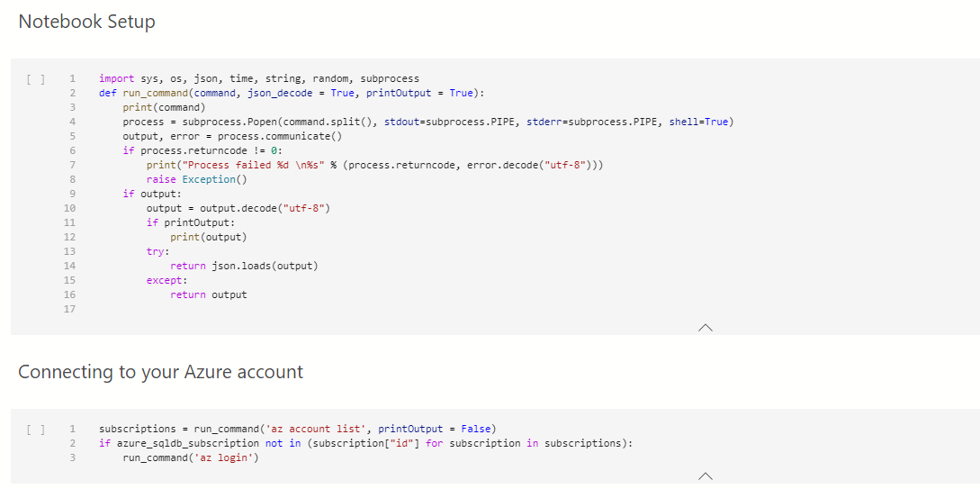
Task: Click the execution bracket of the Azure account cell
Action: pyautogui.click(x=36, y=429)
